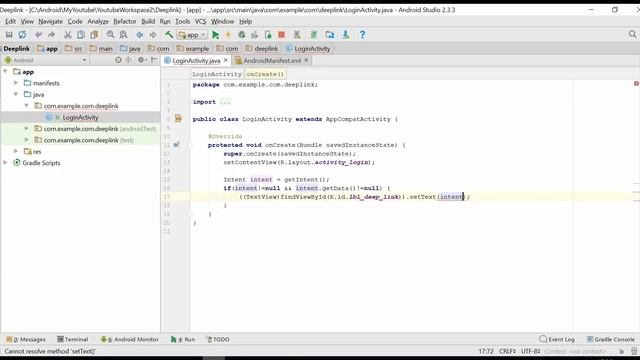Image resolution: width=640 pixels, height=360 pixels.
Task: Click the Replace toolbar icon
Action: coord(123,35)
